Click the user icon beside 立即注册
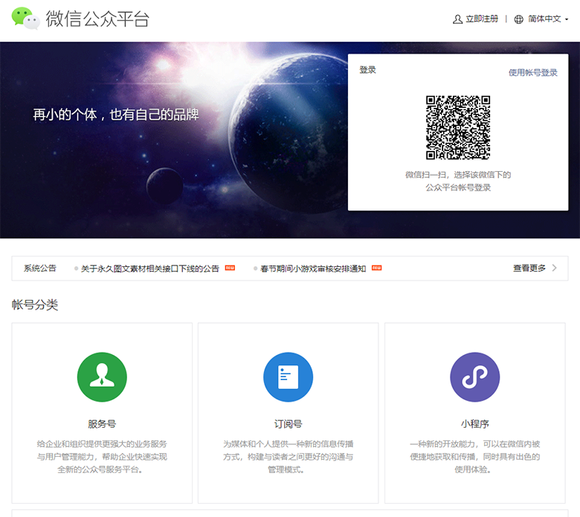Screen dimensions: 580x517 [x=458, y=19]
